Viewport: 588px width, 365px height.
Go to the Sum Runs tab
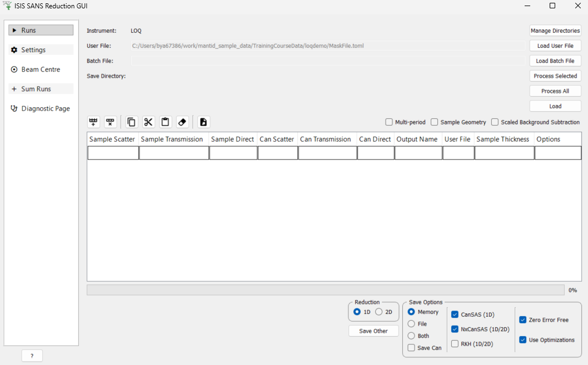[41, 89]
